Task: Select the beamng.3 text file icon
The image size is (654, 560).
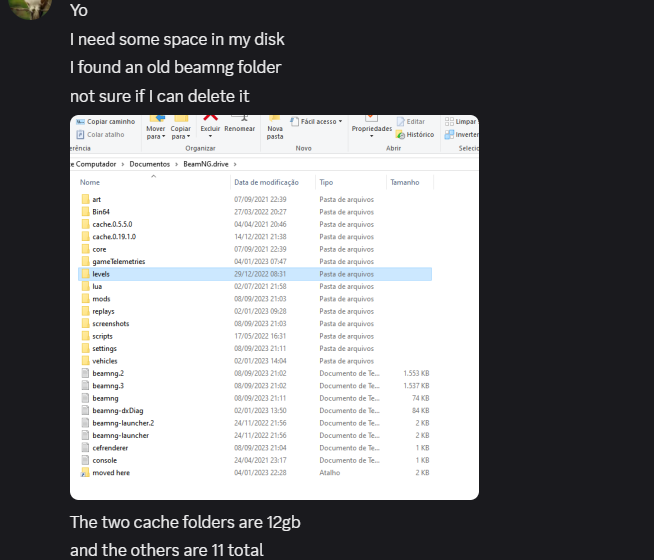Action: [86, 386]
